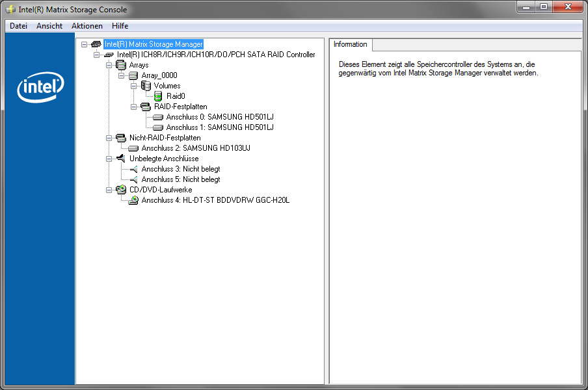588x390 pixels.
Task: Click the Anschluss 1 hard drive icon
Action: coord(158,128)
